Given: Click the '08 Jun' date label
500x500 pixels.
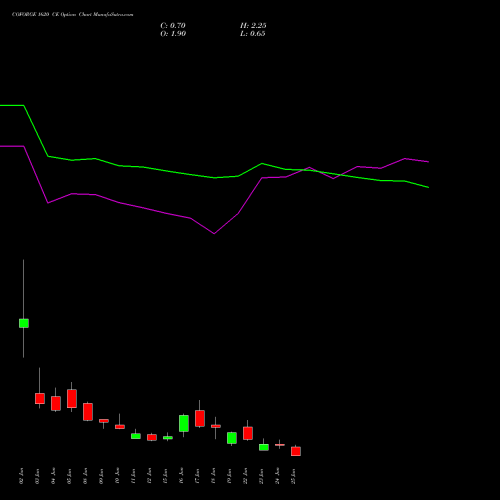Looking at the screenshot, I should click(x=86, y=476).
